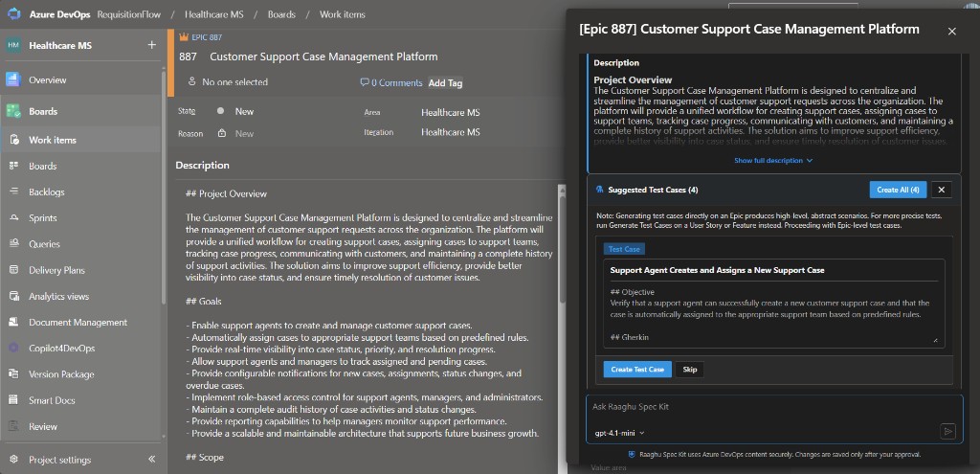Click the shield icon in the footer notice

(x=632, y=455)
